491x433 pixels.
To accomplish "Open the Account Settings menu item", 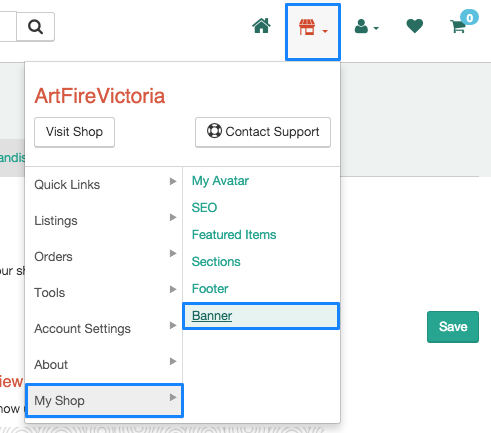I will pos(104,328).
